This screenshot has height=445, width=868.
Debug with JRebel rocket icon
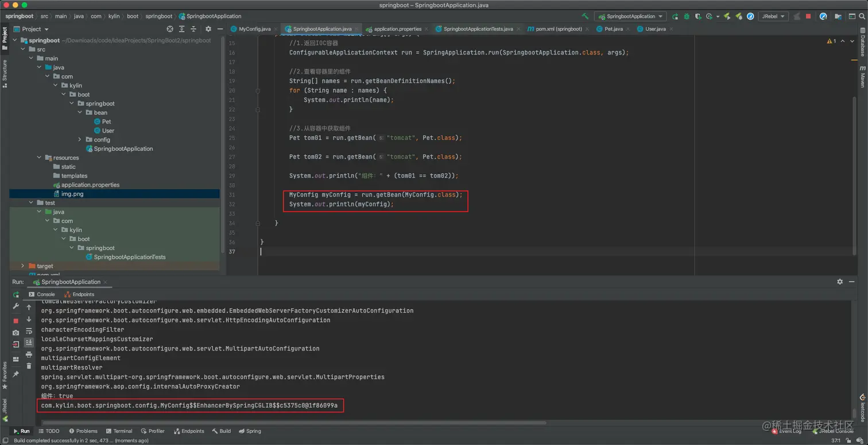739,17
